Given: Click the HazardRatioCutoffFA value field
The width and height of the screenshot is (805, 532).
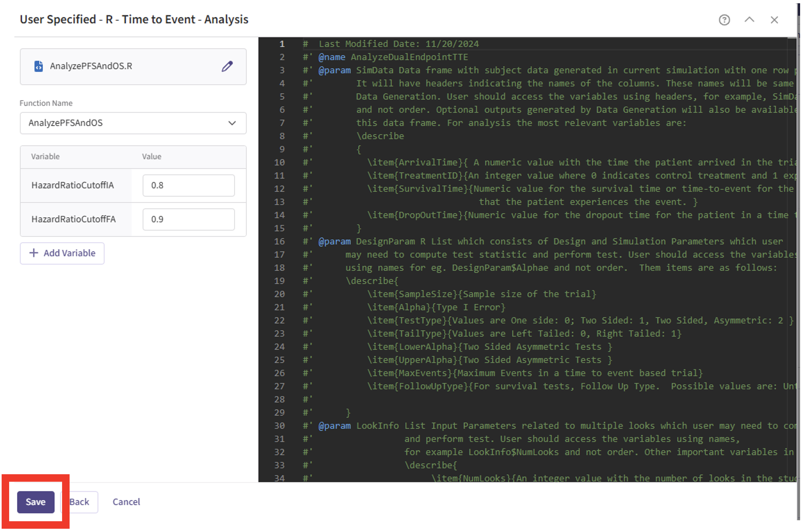Looking at the screenshot, I should point(189,220).
